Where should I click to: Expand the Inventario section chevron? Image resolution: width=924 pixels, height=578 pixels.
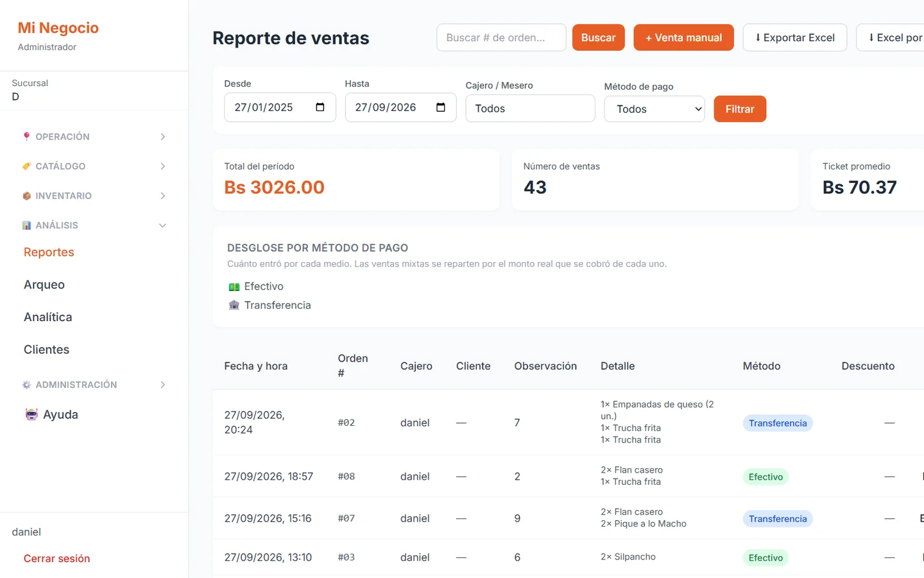pyautogui.click(x=163, y=196)
